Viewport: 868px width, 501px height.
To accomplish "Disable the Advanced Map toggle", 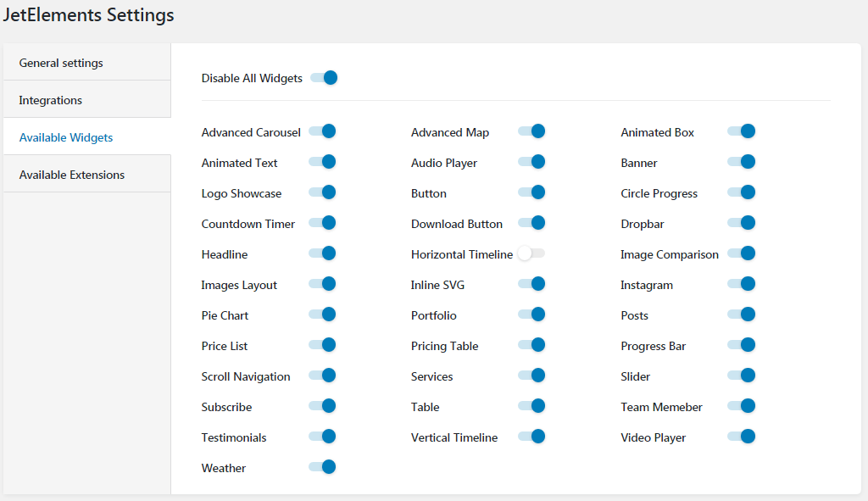I will (531, 131).
